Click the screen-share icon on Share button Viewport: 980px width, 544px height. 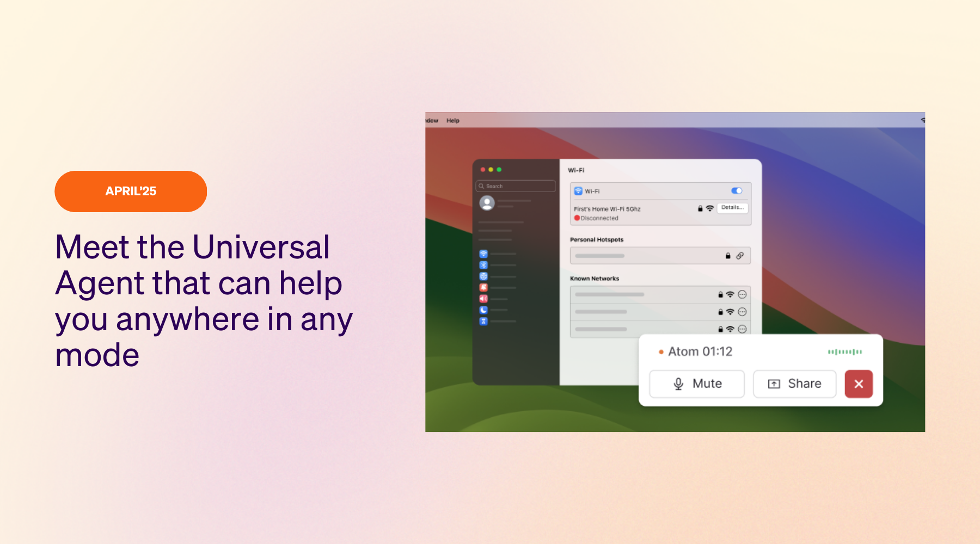tap(774, 384)
